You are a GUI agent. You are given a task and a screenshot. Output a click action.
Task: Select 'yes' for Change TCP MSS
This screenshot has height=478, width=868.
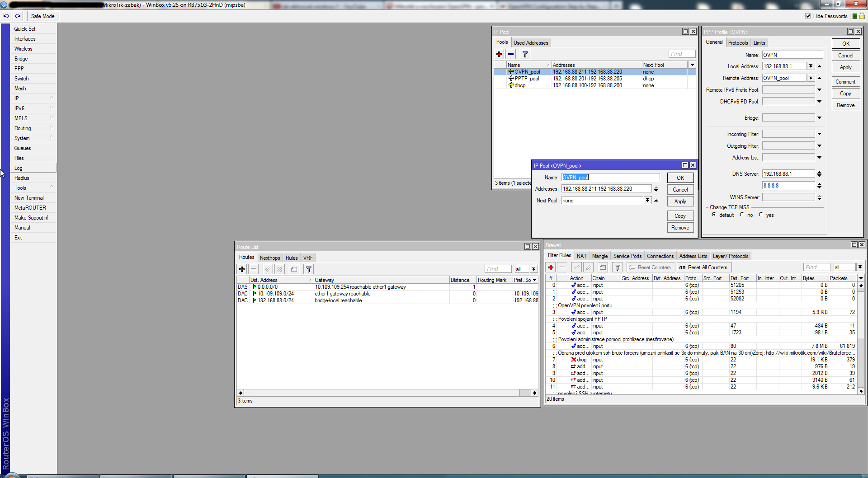coord(761,215)
